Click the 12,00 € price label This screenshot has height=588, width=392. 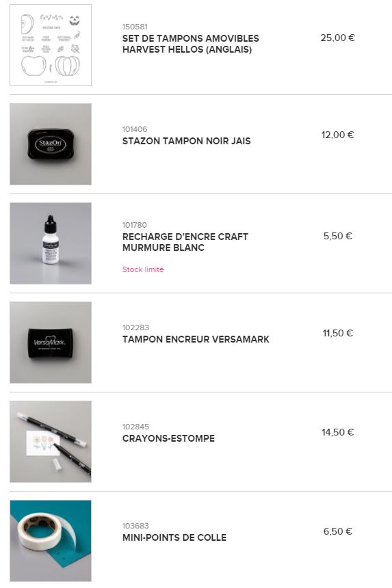point(337,135)
